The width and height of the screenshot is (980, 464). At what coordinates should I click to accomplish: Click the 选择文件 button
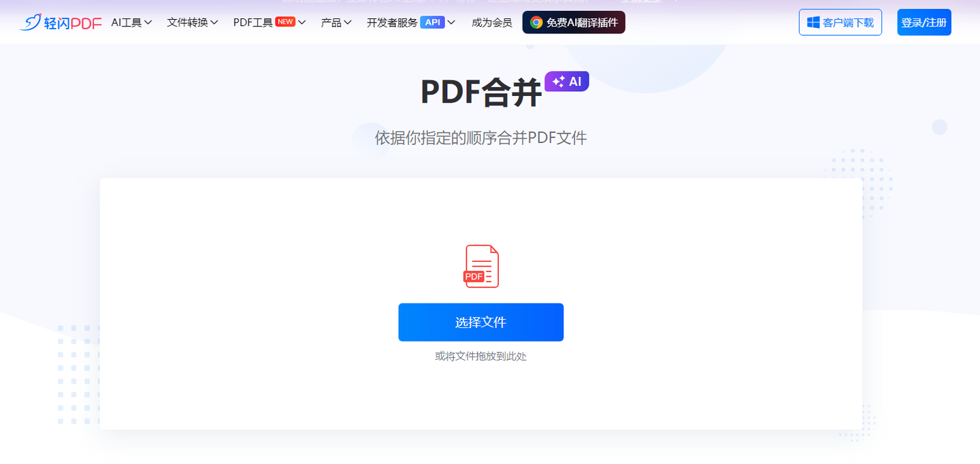pos(481,322)
